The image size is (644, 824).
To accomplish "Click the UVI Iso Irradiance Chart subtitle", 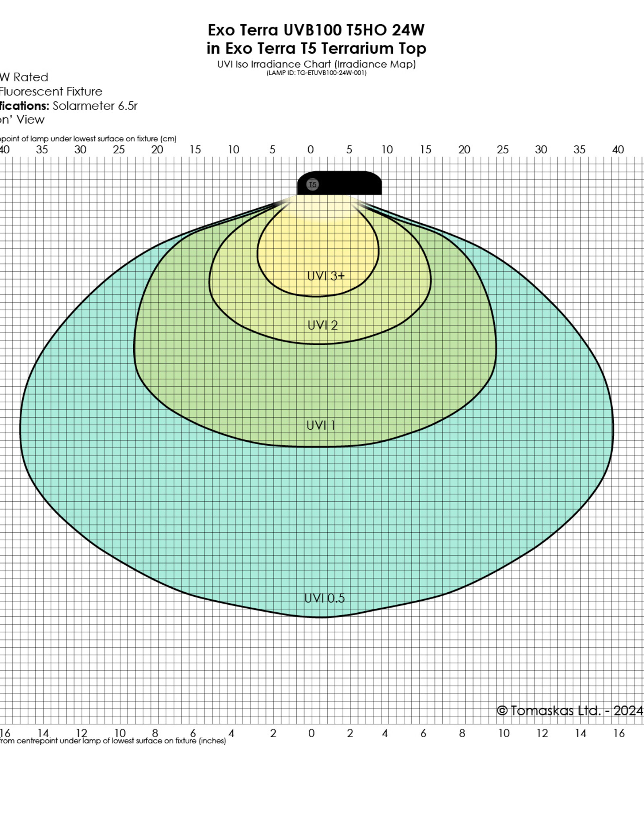I will [316, 64].
